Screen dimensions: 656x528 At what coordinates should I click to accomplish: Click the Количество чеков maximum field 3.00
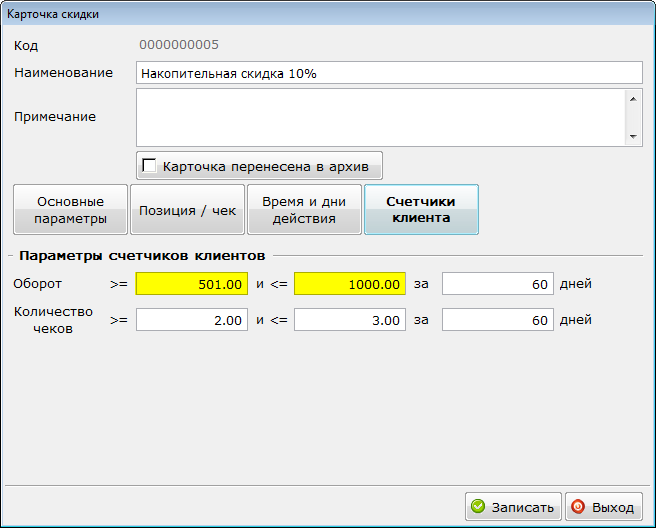(350, 320)
